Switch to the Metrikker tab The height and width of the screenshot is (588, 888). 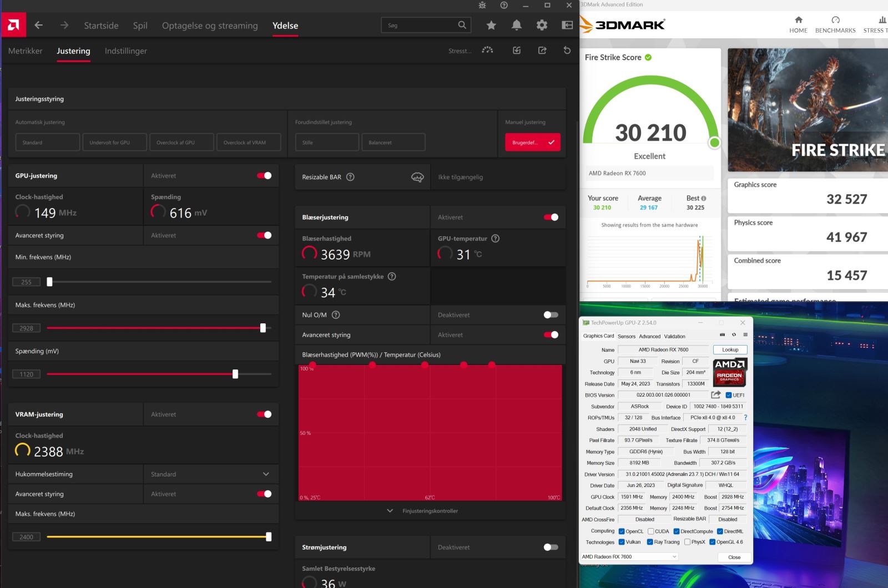25,50
